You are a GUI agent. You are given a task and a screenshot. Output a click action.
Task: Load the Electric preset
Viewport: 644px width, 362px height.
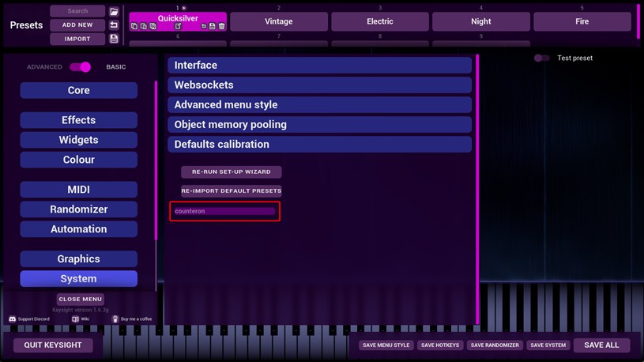(380, 21)
